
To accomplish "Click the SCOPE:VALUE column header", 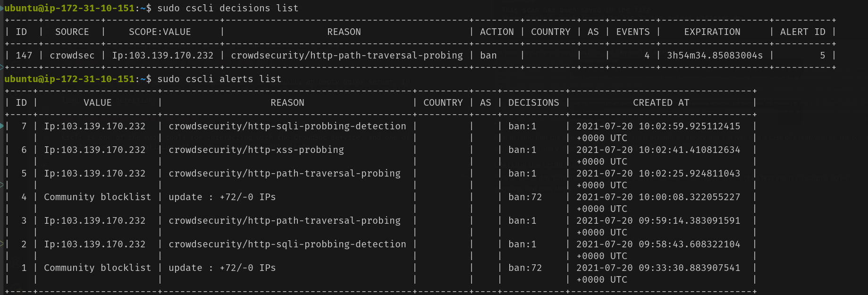I will pos(160,32).
